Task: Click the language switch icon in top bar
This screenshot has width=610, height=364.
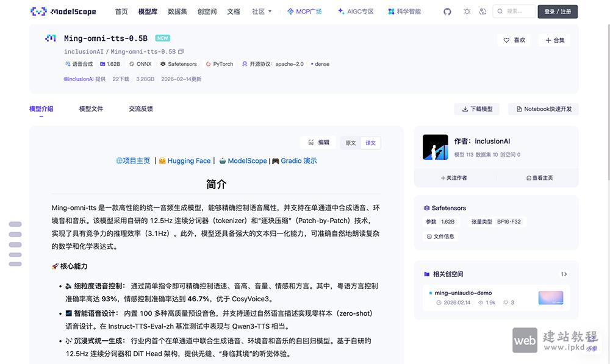Action: point(484,11)
